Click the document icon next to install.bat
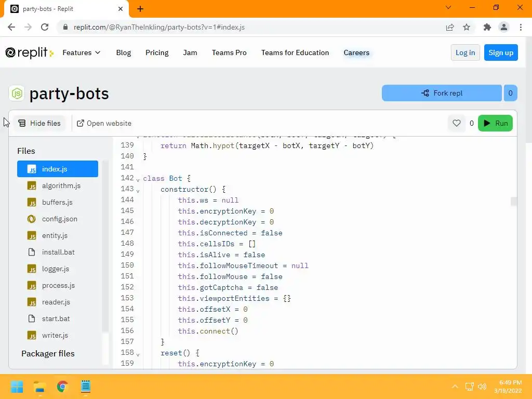This screenshot has width=532, height=399. 32,252
